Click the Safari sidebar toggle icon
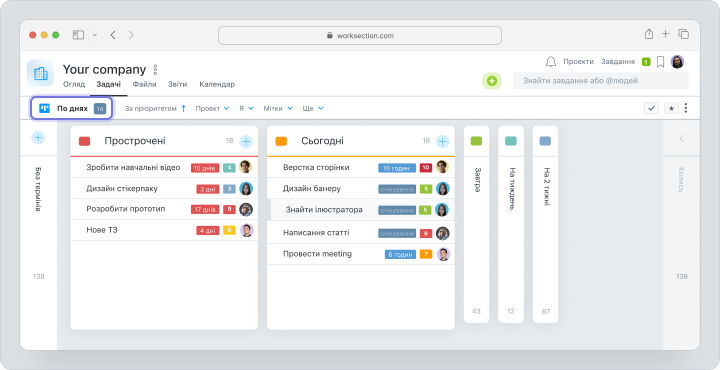The image size is (720, 370). point(79,35)
